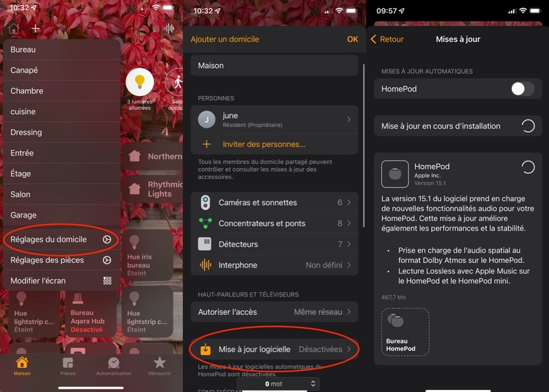The width and height of the screenshot is (549, 392).
Task: Switch to the Maison tab
Action: pyautogui.click(x=22, y=367)
